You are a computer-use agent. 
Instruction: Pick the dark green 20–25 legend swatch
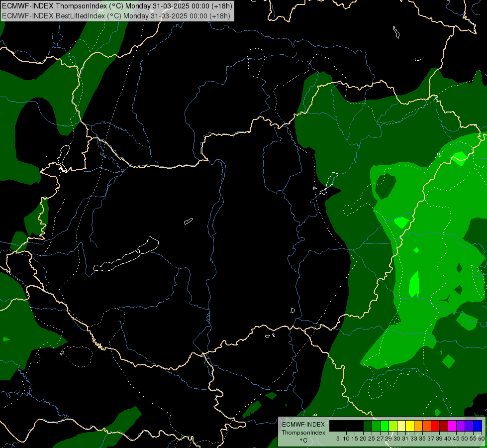click(x=368, y=426)
